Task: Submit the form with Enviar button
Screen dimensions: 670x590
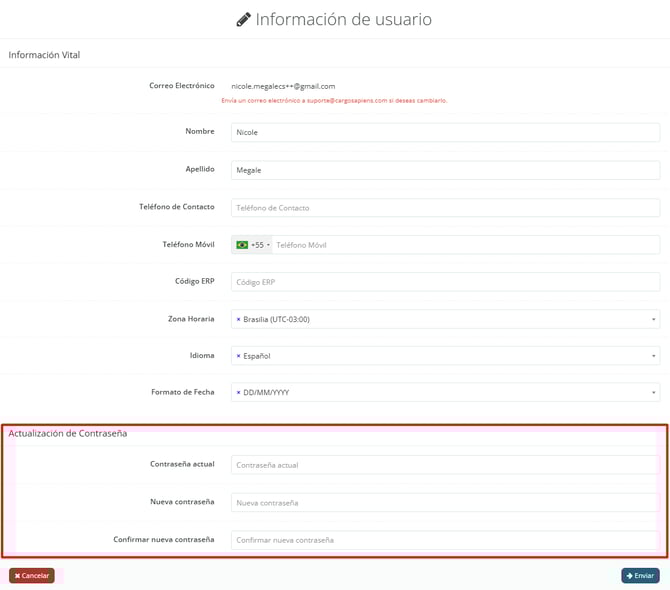Action: tap(640, 576)
